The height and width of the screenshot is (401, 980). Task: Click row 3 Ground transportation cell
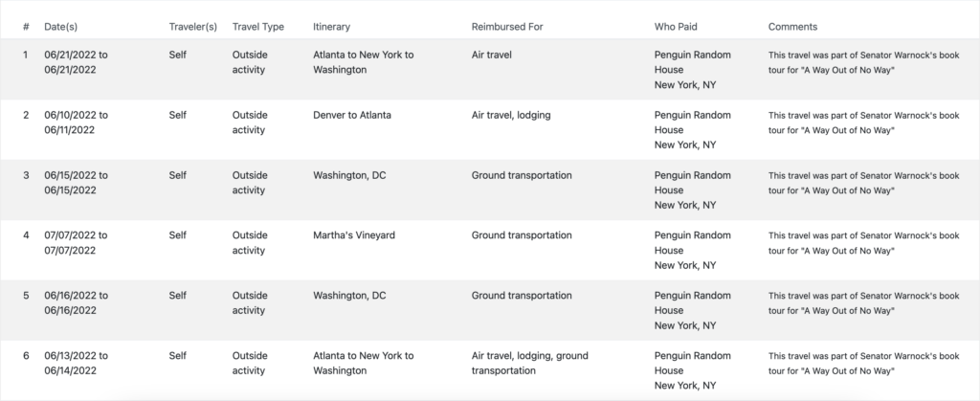pyautogui.click(x=522, y=175)
